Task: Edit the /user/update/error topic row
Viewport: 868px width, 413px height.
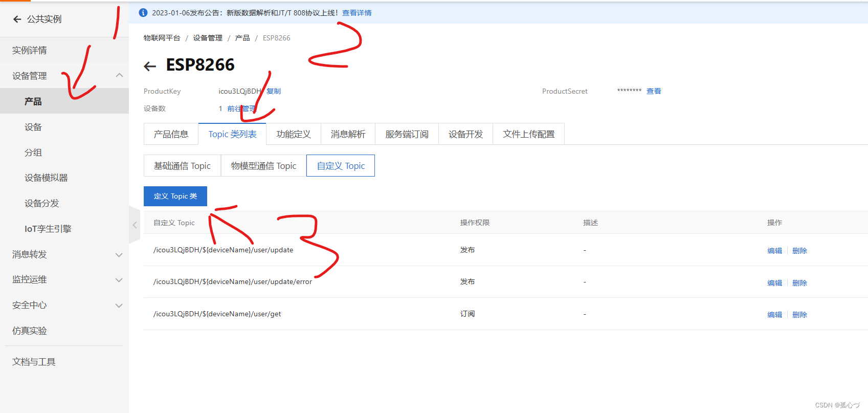Action: pos(774,283)
